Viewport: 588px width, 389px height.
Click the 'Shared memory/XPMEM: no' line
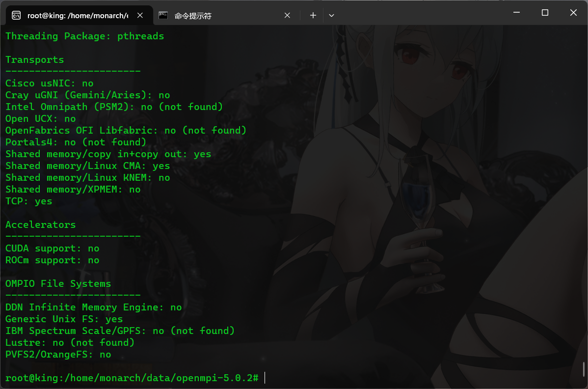click(73, 190)
